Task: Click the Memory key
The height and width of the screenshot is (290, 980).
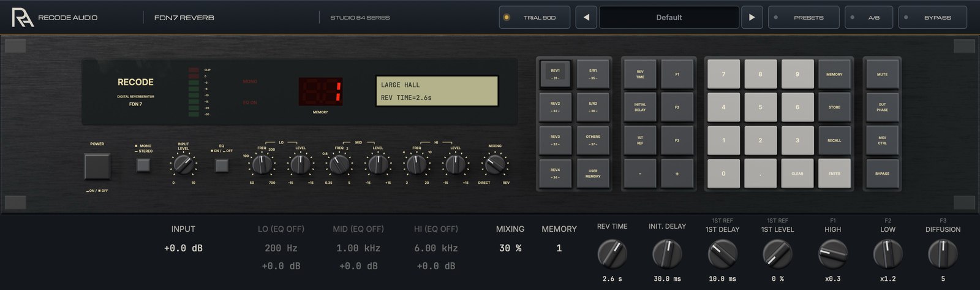Action: (834, 74)
